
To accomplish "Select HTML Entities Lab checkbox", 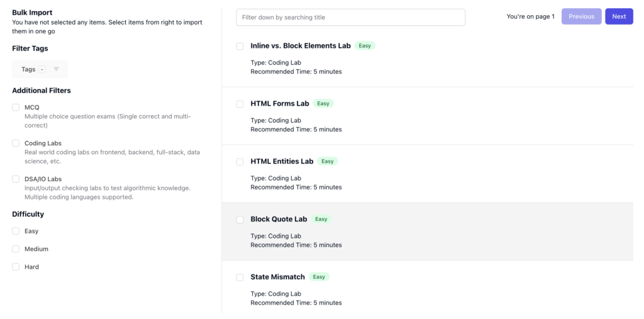I will [x=240, y=162].
